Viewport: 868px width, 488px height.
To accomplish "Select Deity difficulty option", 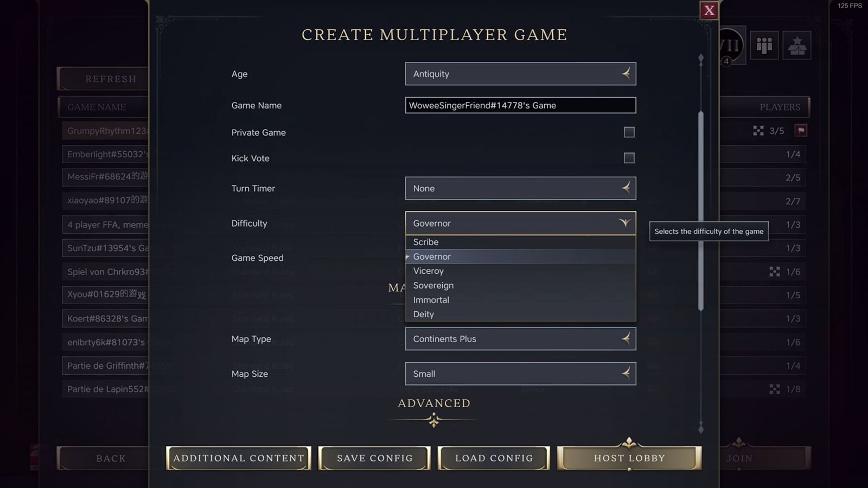I will [x=520, y=314].
